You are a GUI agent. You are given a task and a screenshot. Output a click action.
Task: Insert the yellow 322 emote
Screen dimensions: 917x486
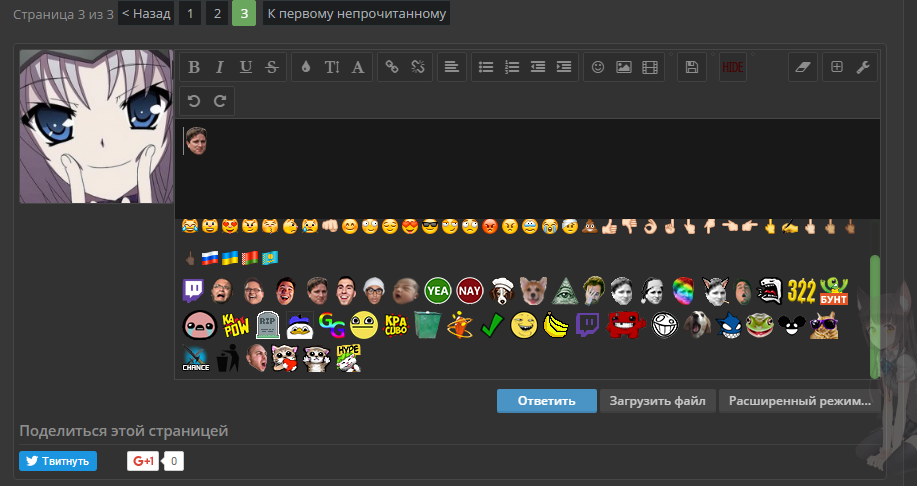tap(801, 291)
